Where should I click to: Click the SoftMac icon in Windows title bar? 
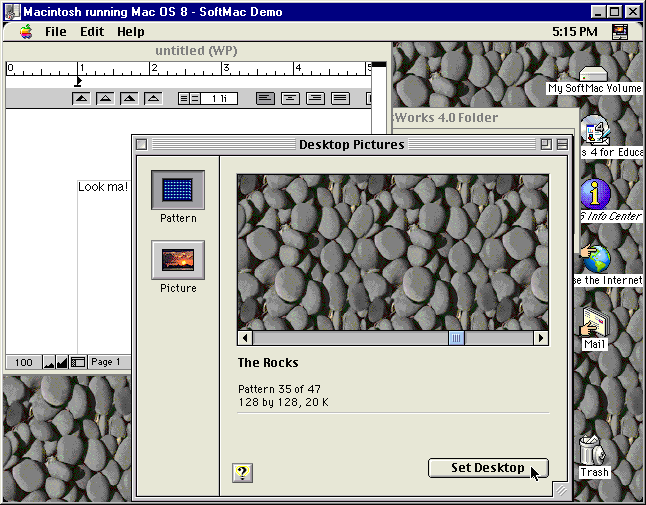tap(12, 12)
